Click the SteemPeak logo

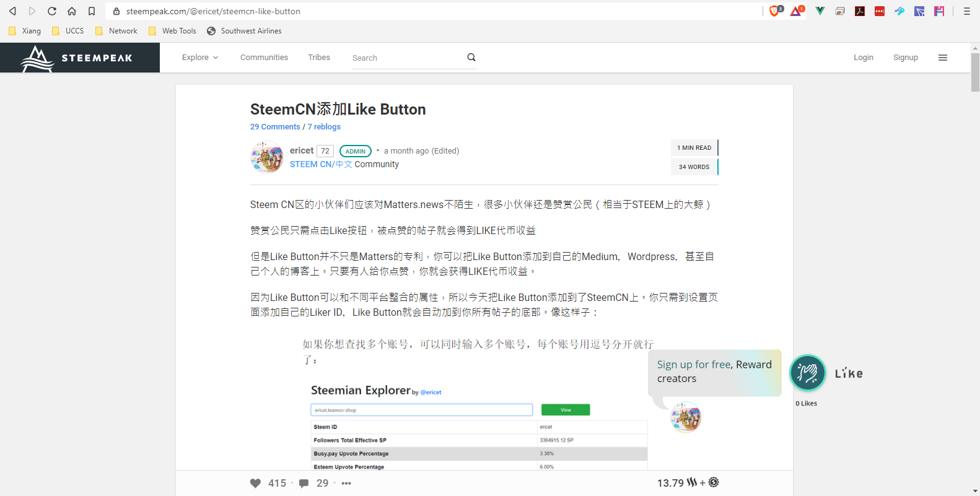coord(77,58)
